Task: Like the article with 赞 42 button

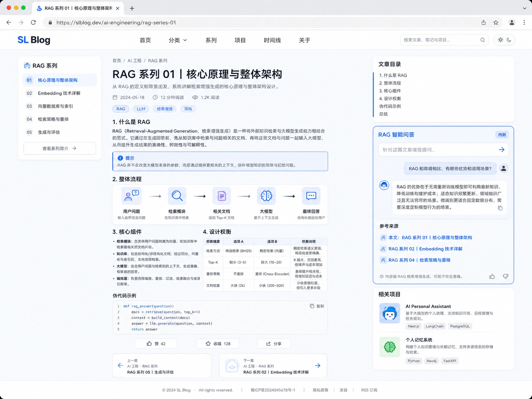Action: pyautogui.click(x=156, y=344)
